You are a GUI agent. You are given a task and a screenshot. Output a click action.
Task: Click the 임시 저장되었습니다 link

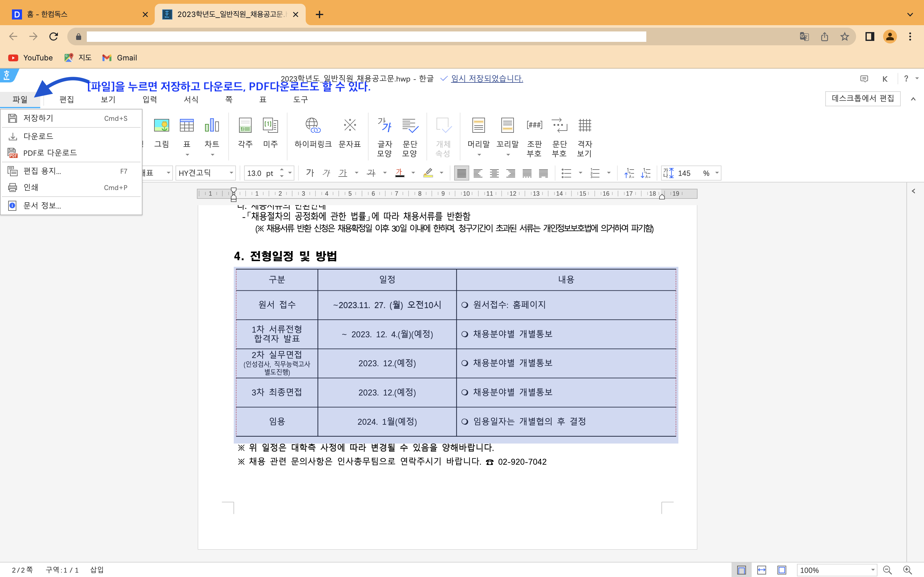(x=487, y=79)
